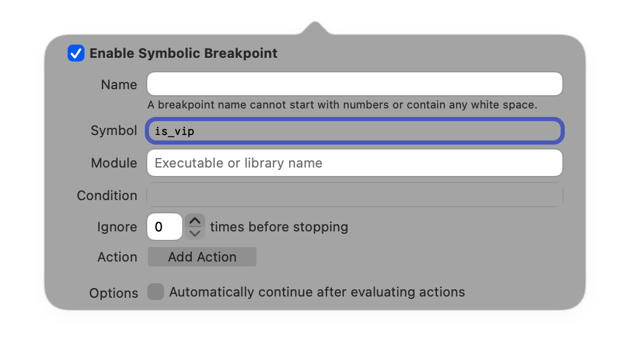The width and height of the screenshot is (630, 364).
Task: Click into the Condition field
Action: pos(355,195)
